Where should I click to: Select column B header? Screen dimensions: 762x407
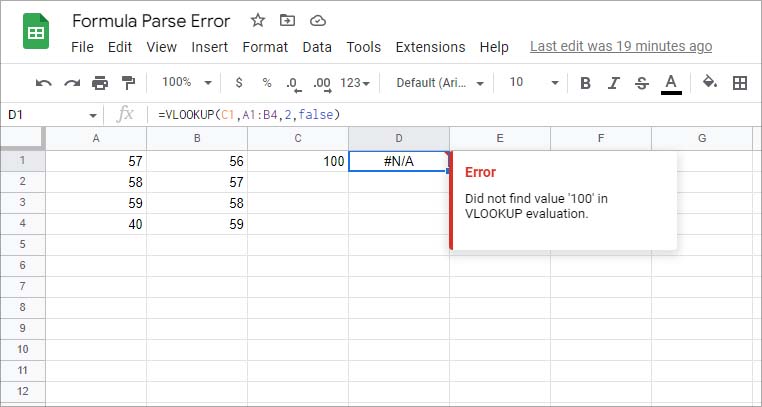pos(197,138)
